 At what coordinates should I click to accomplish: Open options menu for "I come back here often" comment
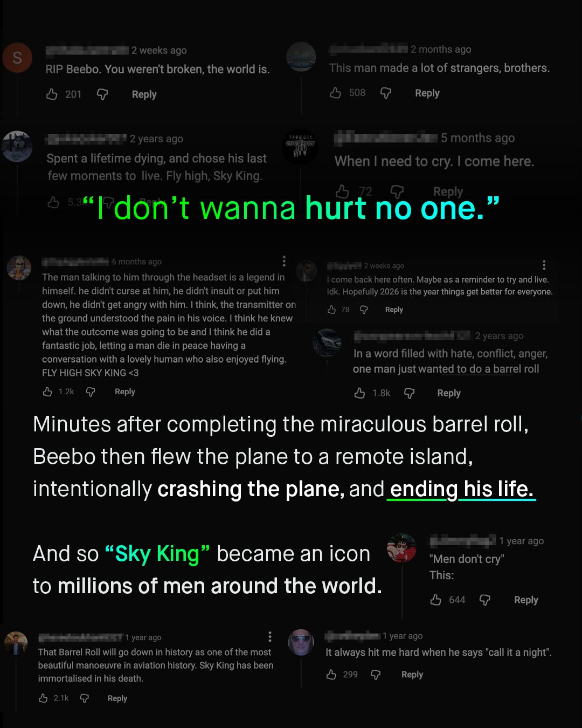544,265
